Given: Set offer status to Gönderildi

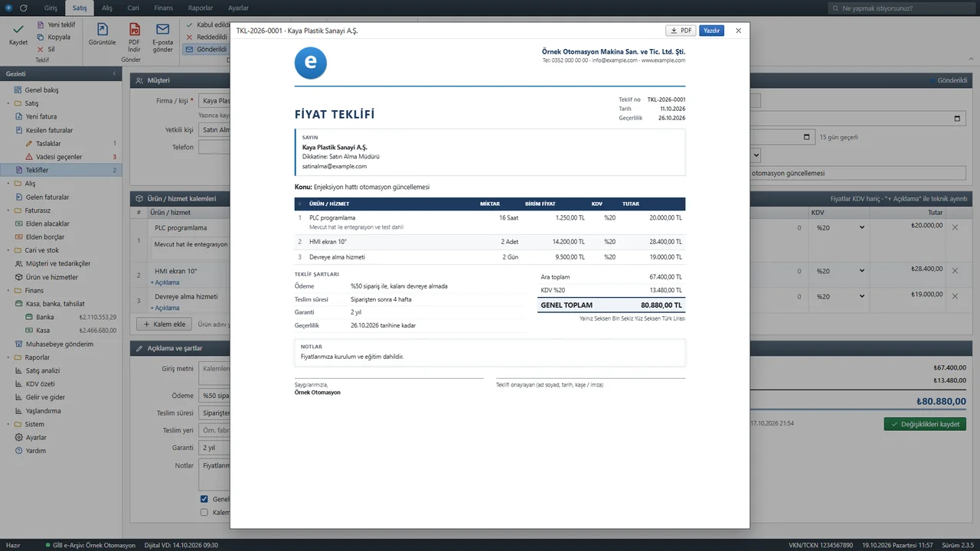Looking at the screenshot, I should 207,49.
